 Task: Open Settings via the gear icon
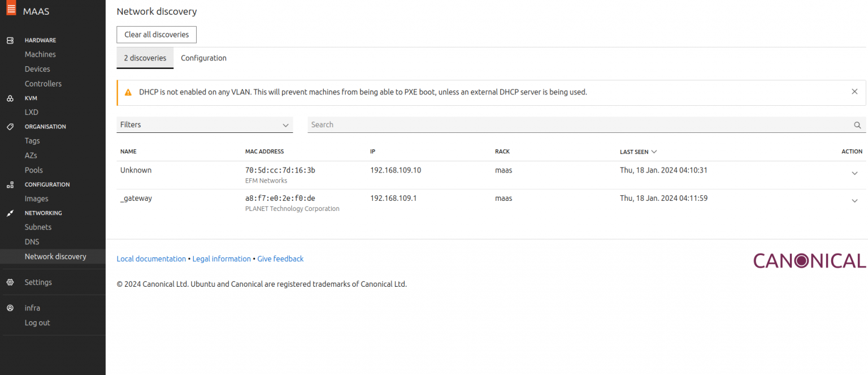click(x=10, y=282)
